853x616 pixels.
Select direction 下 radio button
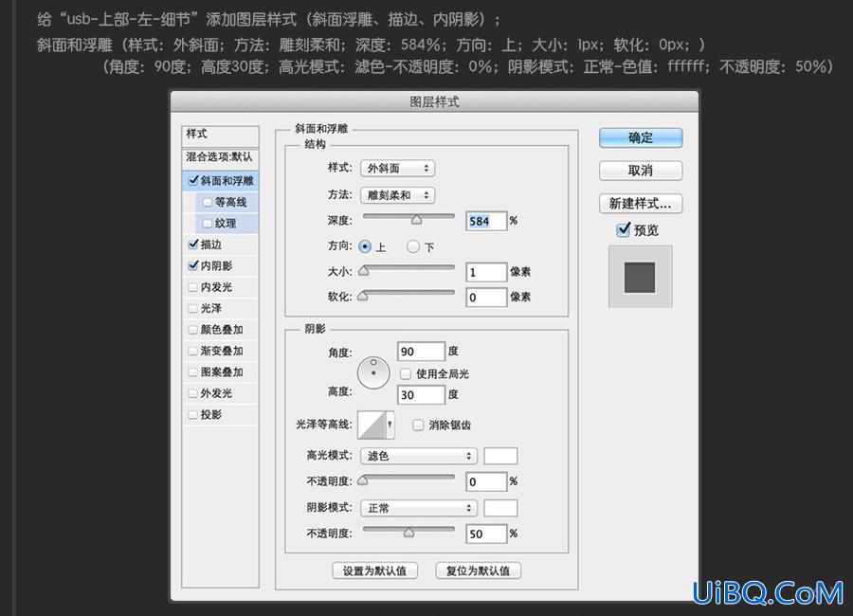(x=413, y=247)
